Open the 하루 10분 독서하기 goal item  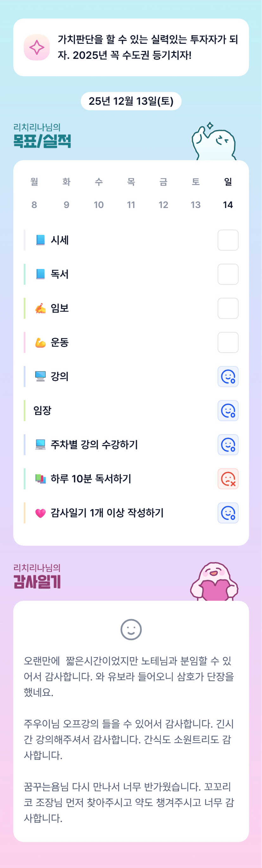(x=91, y=479)
